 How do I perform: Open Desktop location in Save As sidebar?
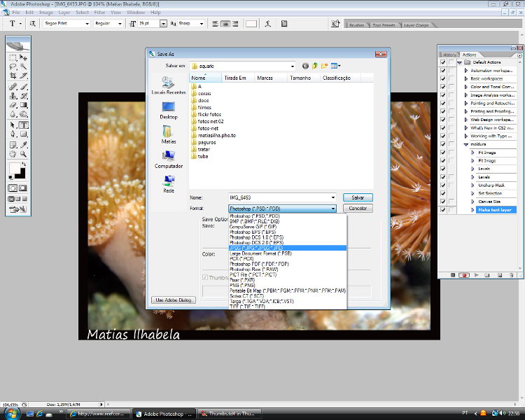pos(169,109)
